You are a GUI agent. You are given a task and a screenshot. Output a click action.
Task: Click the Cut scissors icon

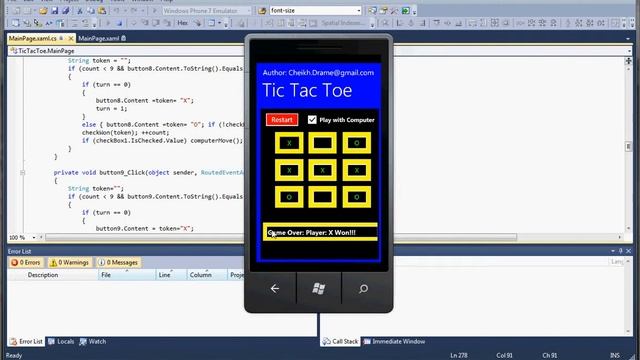point(80,11)
